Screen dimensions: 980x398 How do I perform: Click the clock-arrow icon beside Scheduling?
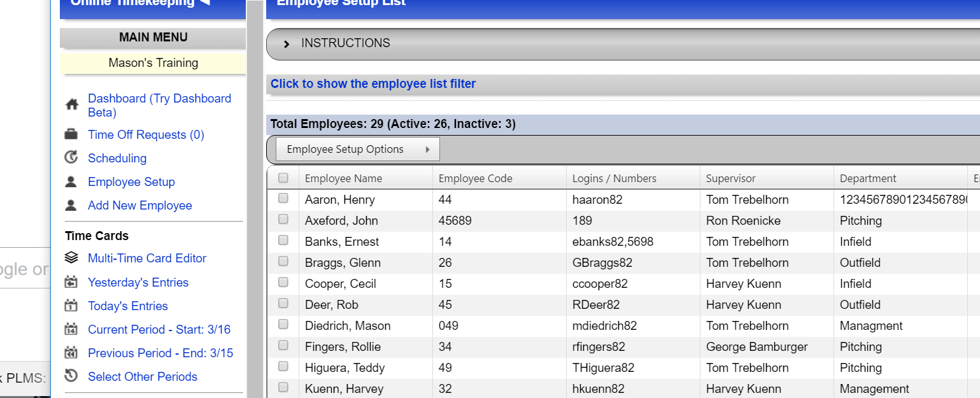[71, 157]
